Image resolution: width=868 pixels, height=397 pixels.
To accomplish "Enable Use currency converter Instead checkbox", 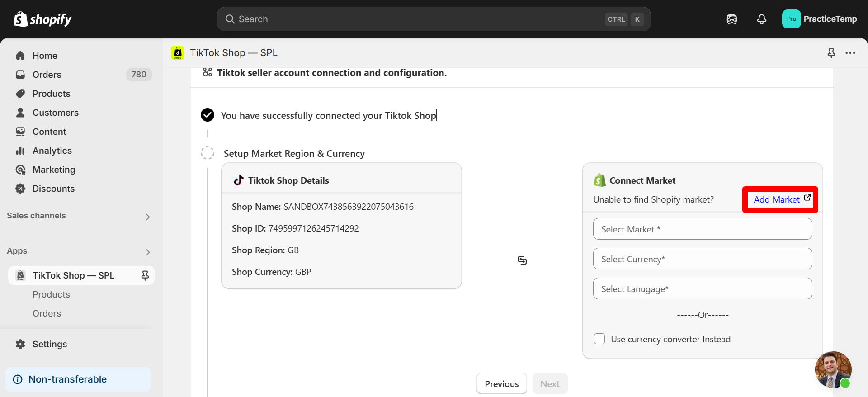I will point(599,339).
